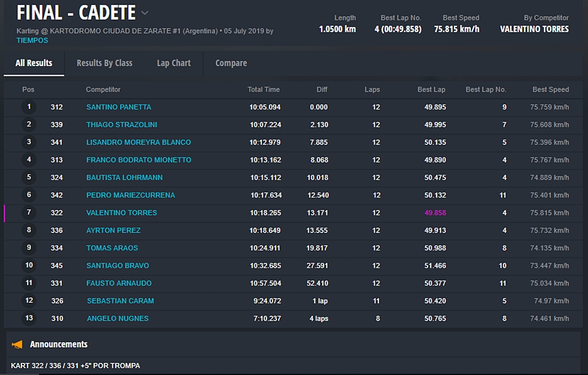Open the Lap Chart tab
The width and height of the screenshot is (588, 375).
173,63
